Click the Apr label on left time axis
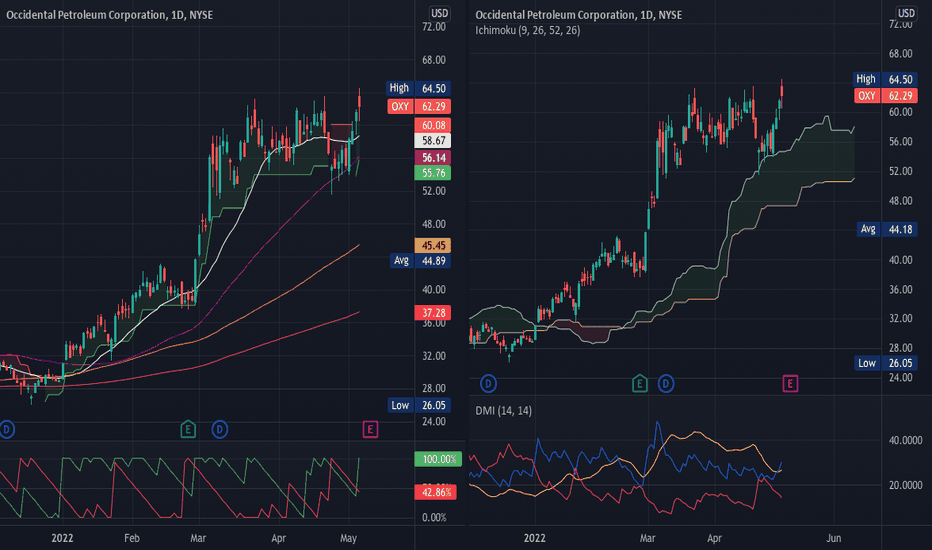 [x=278, y=538]
